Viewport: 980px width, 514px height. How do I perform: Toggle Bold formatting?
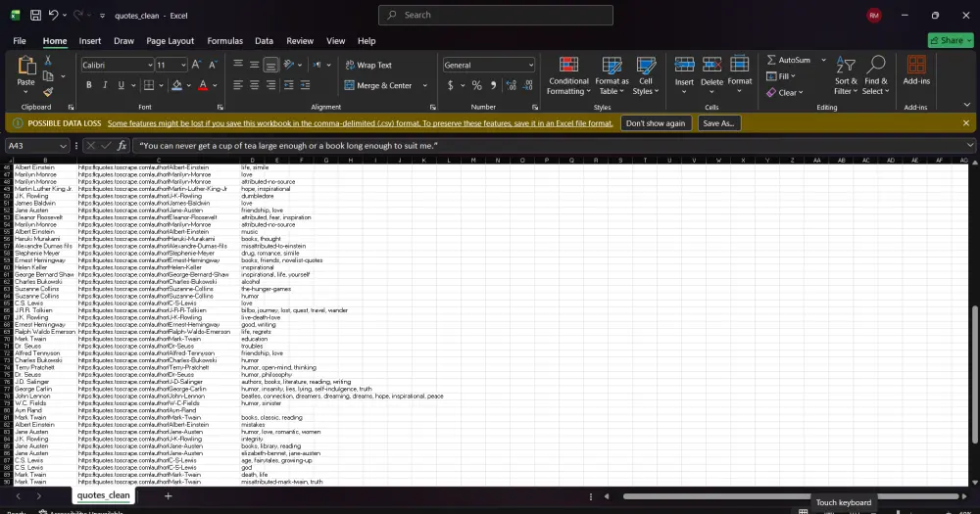(89, 85)
